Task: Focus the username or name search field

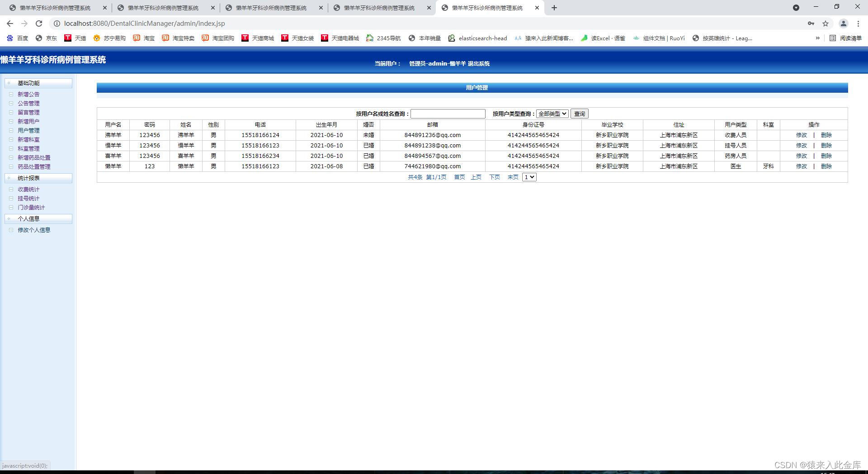Action: click(448, 114)
